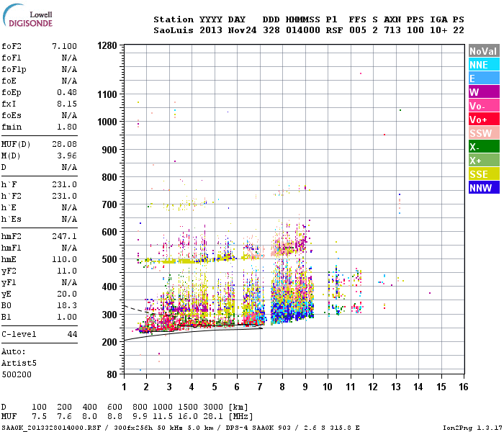
Task: Click the 10 MHz frequency axis label
Action: click(x=328, y=387)
